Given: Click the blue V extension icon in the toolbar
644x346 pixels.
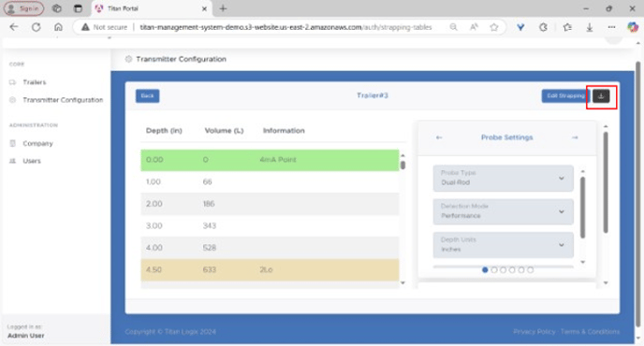Looking at the screenshot, I should pyautogui.click(x=520, y=27).
